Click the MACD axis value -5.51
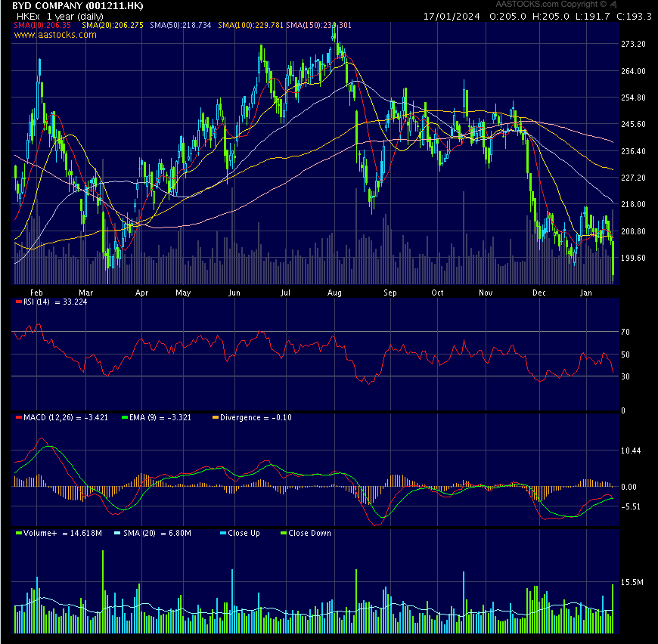This screenshot has width=658, height=644. [631, 507]
